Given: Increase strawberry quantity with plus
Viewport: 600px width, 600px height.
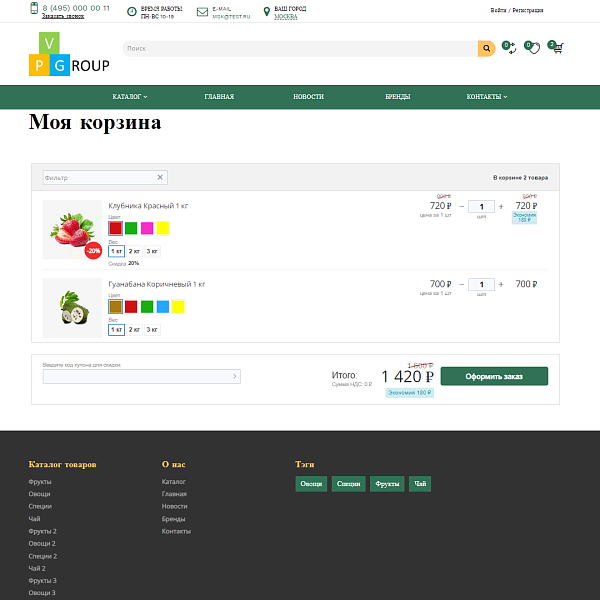Looking at the screenshot, I should pyautogui.click(x=501, y=207).
